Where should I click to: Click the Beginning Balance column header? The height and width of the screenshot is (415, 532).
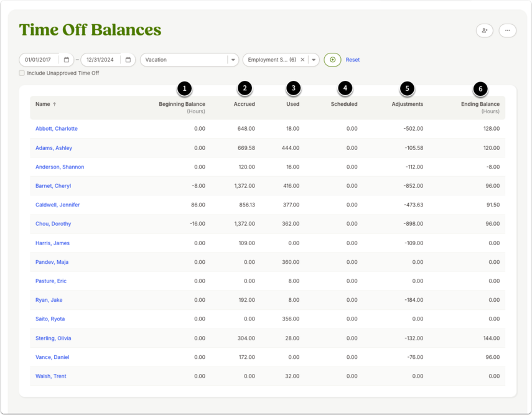[x=182, y=104]
